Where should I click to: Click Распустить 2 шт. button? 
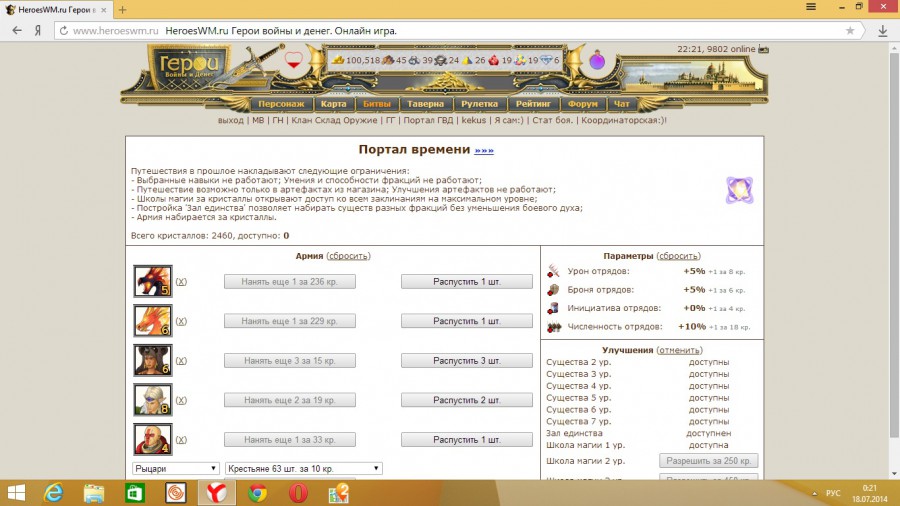point(467,400)
